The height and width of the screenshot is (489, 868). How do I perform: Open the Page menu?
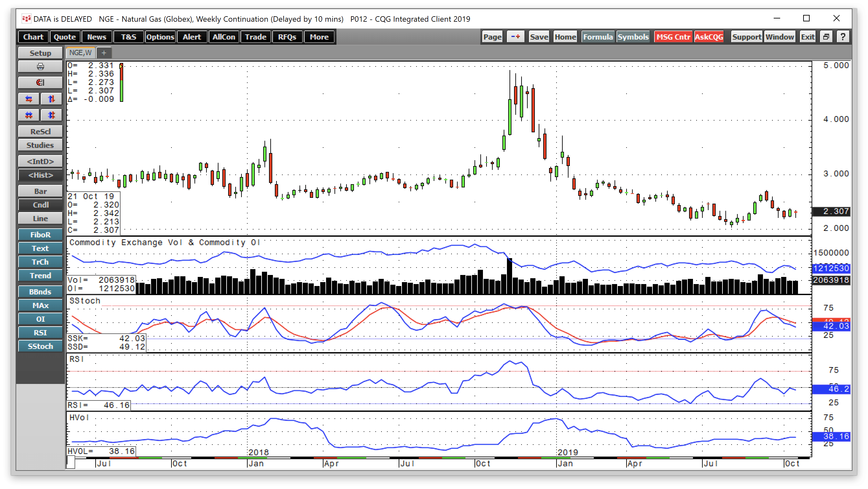point(492,37)
